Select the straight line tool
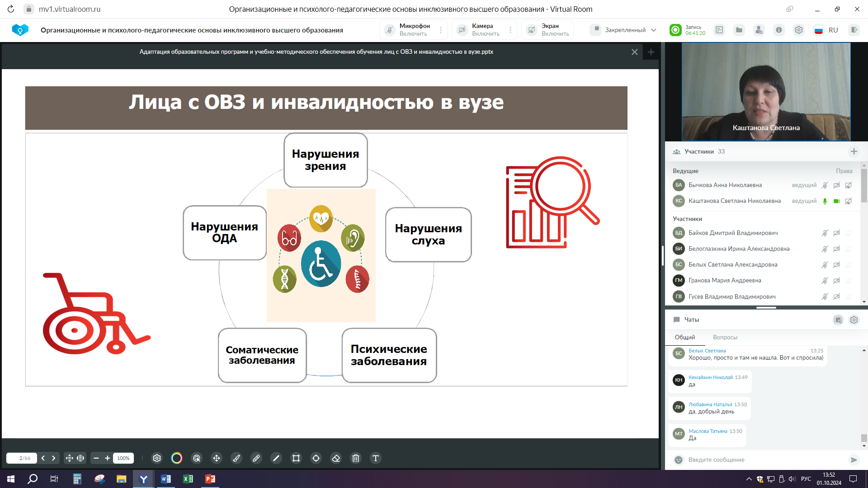 pos(276,458)
